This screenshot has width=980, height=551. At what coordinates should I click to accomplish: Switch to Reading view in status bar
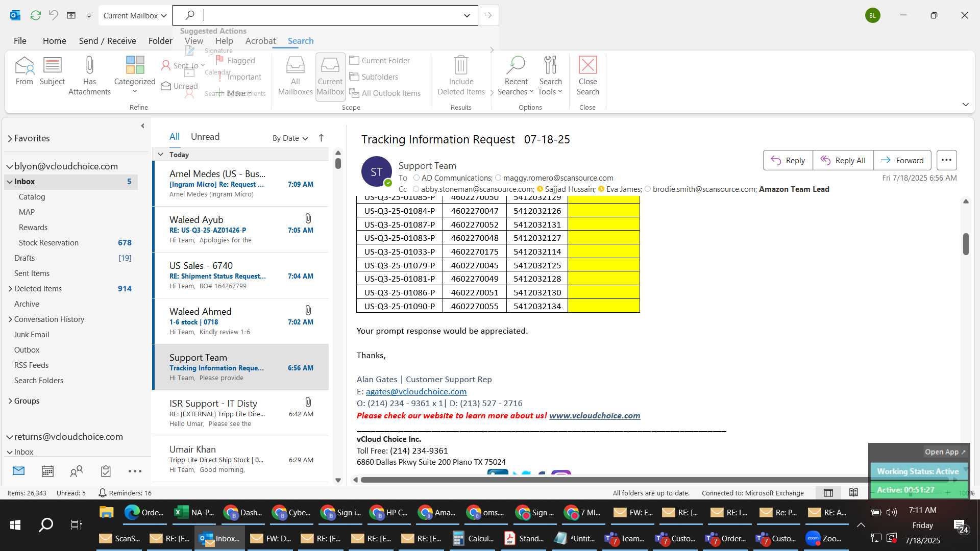[x=853, y=492]
